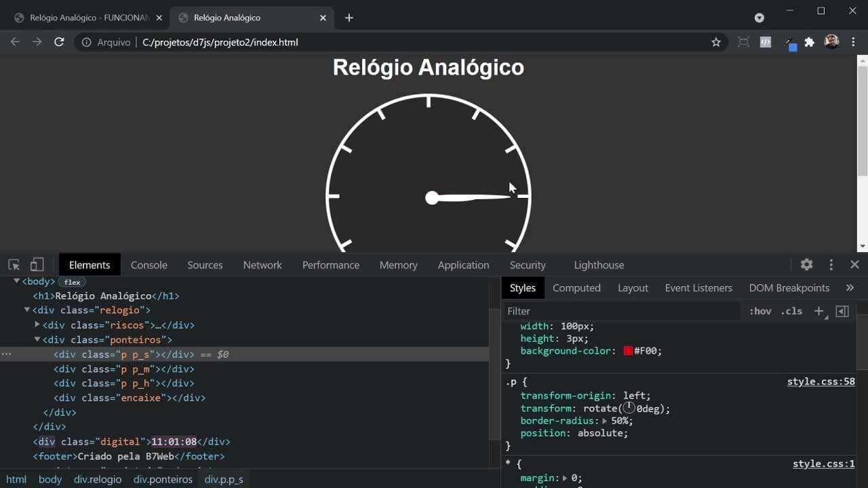This screenshot has height=488, width=868.
Task: Close the DevTools panel
Action: click(x=854, y=265)
